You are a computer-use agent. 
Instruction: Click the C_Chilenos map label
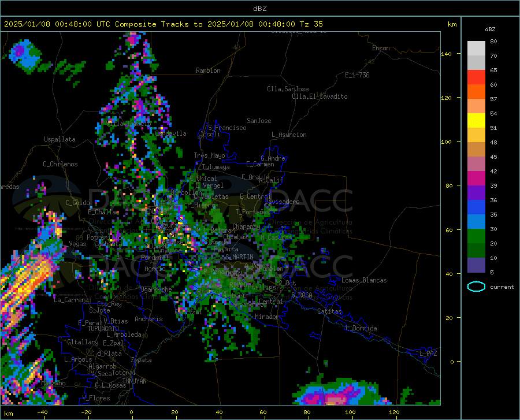pyautogui.click(x=60, y=164)
